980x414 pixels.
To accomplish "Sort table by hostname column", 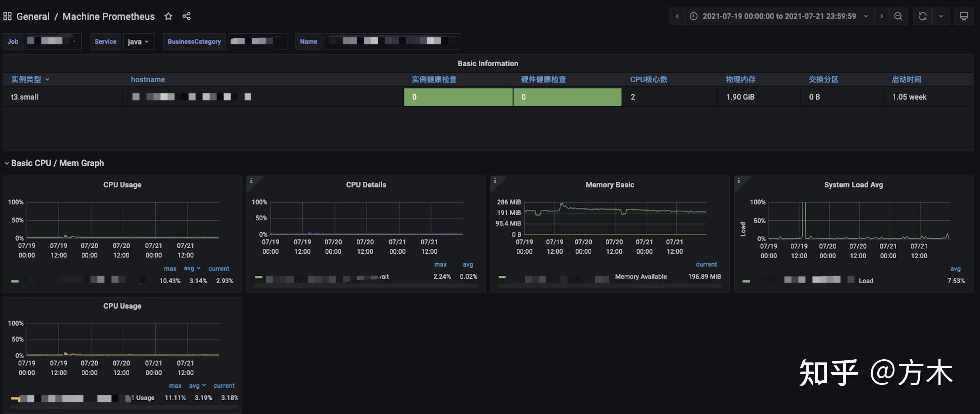I will [148, 79].
